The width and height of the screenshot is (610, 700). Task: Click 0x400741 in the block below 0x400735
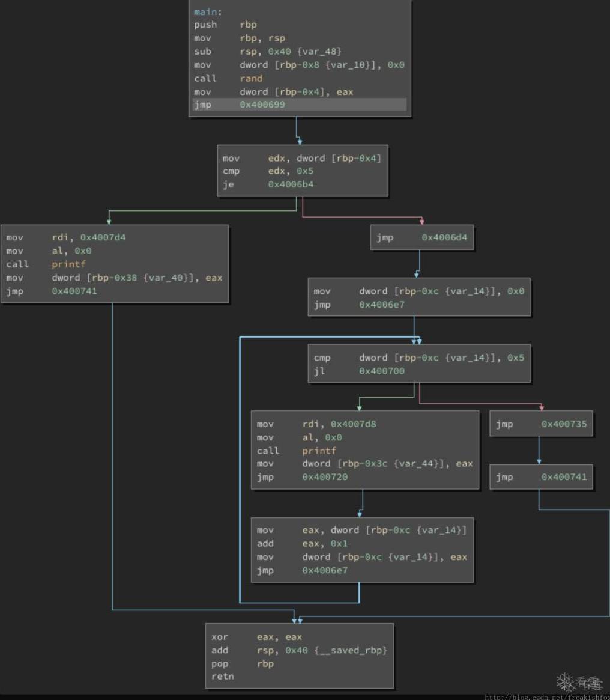tap(564, 477)
